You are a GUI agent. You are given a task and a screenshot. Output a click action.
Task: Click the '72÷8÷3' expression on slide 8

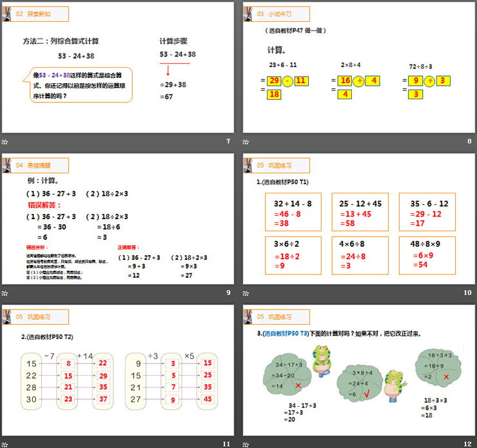coord(420,66)
